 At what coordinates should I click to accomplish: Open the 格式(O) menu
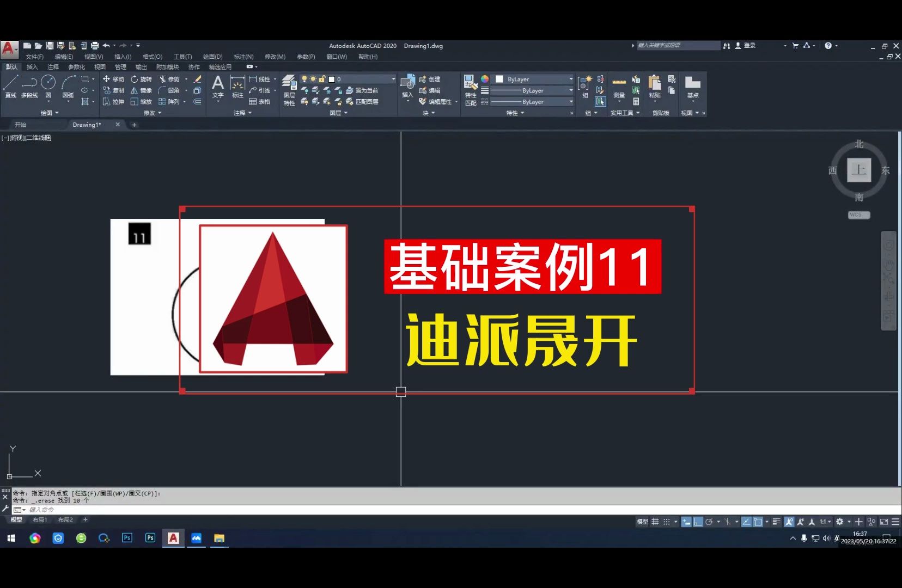[x=153, y=57]
